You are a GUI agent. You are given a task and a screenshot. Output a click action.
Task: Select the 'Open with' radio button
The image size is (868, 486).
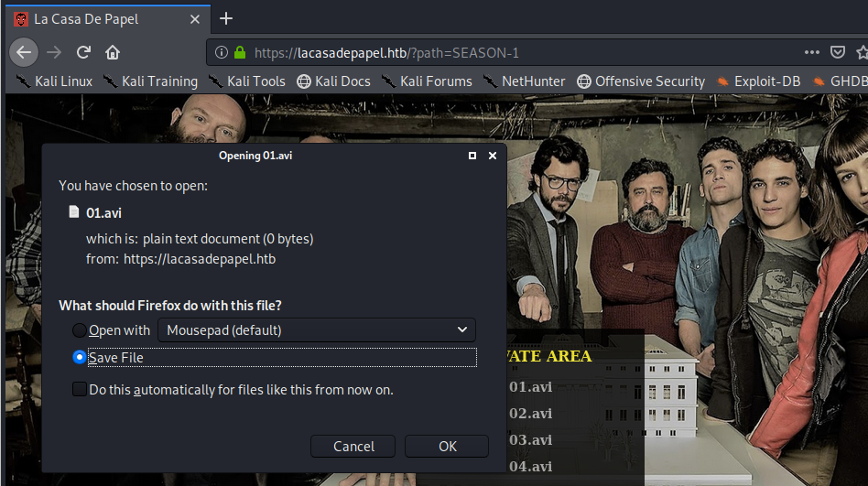click(81, 330)
